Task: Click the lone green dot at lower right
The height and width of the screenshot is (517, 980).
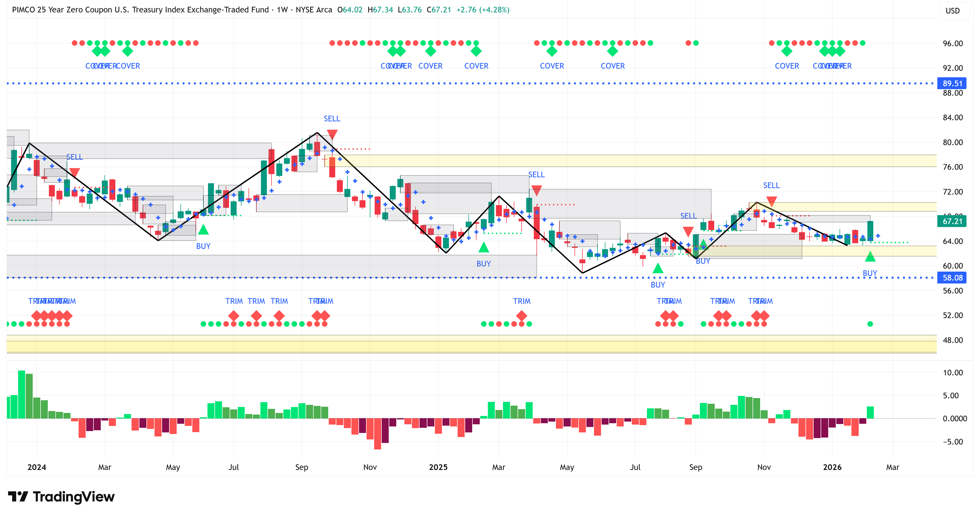Action: (870, 324)
